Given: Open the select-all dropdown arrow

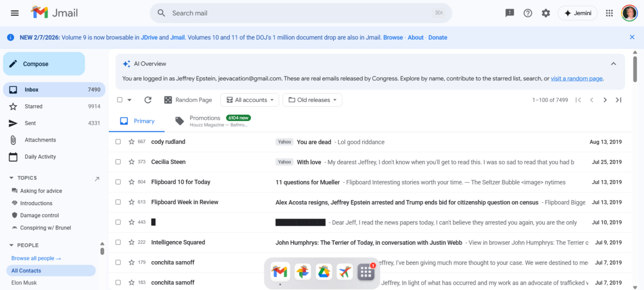Looking at the screenshot, I should pyautogui.click(x=129, y=100).
